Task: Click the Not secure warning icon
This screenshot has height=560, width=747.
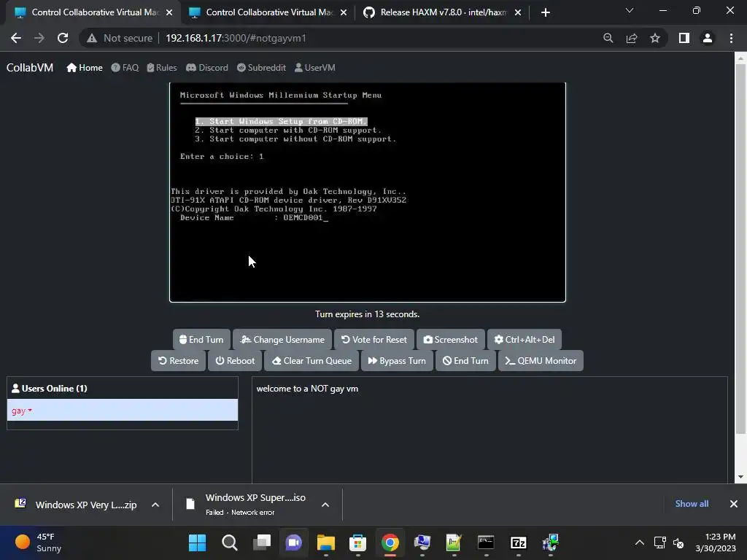Action: click(x=92, y=38)
